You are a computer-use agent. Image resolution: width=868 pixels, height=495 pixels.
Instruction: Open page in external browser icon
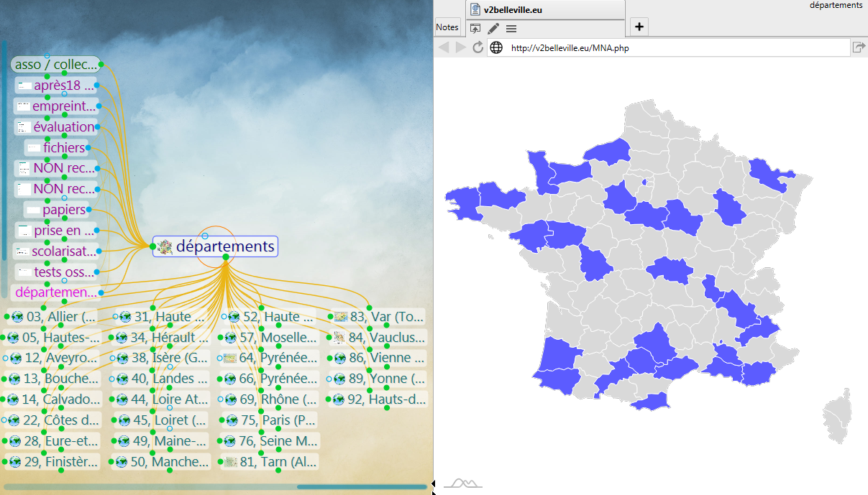coord(859,47)
